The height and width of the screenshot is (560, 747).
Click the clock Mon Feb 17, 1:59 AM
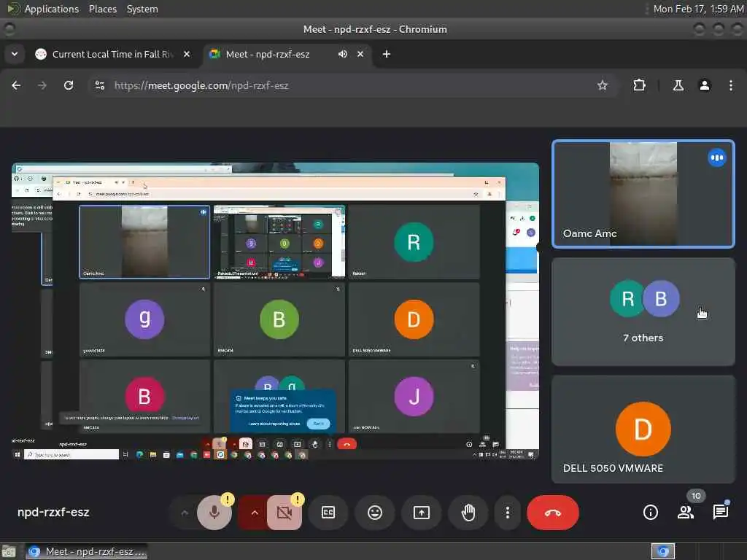698,9
